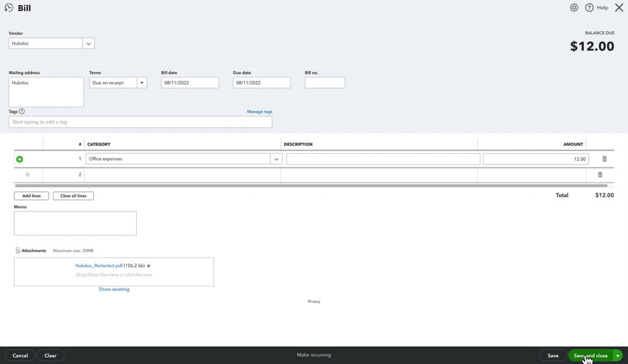
Task: Open the Tags help tooltip icon
Action: (x=22, y=112)
